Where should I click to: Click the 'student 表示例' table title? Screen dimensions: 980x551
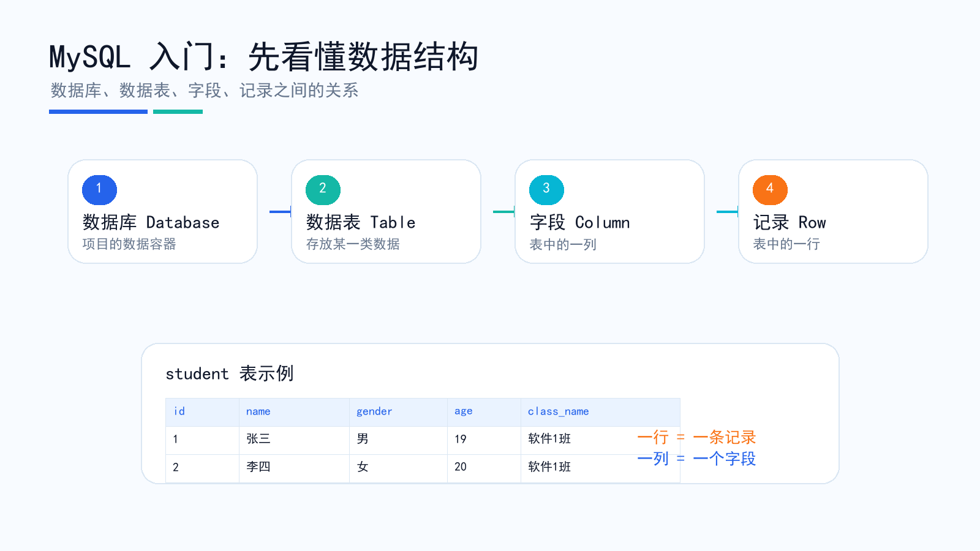point(230,373)
